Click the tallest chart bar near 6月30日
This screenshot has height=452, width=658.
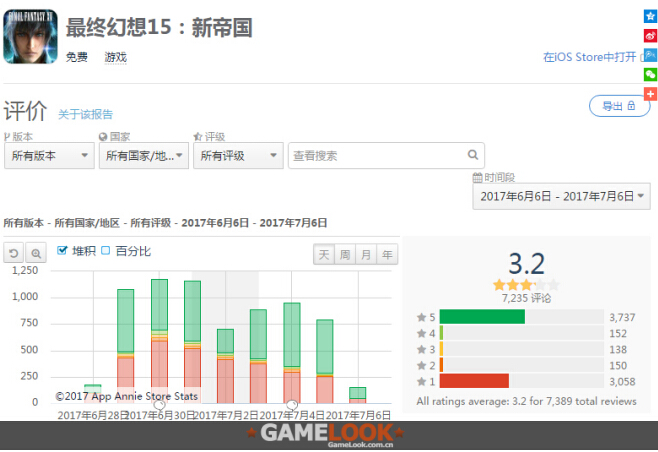pyautogui.click(x=159, y=341)
